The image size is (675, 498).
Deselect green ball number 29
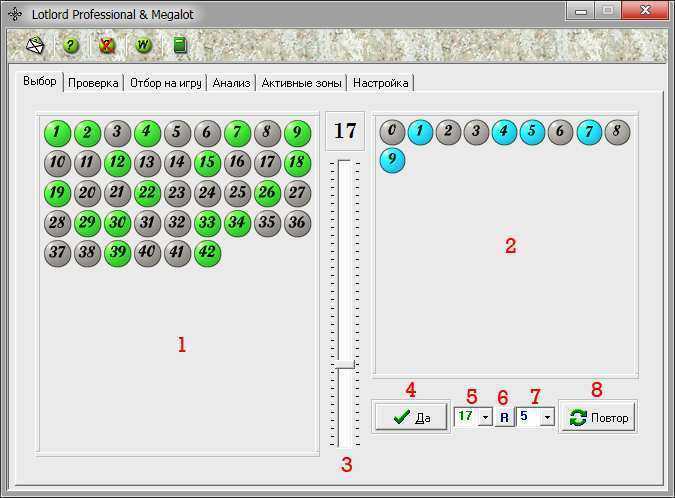tap(87, 223)
